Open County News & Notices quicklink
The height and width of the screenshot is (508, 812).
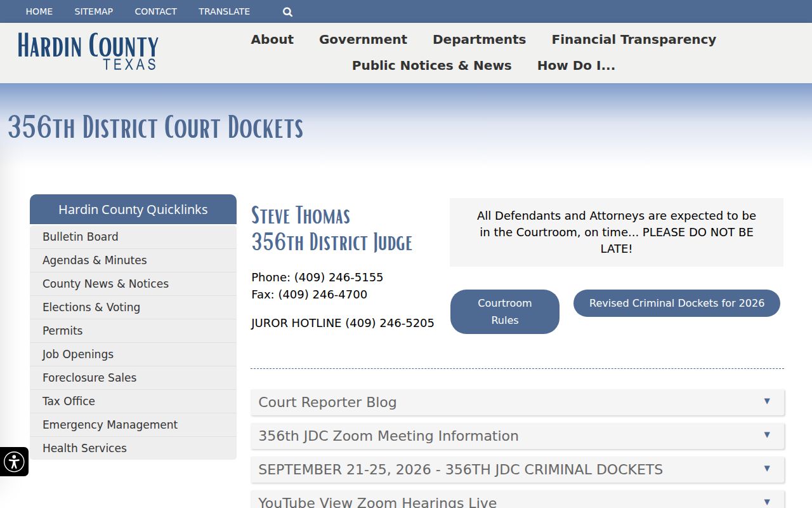(133, 284)
